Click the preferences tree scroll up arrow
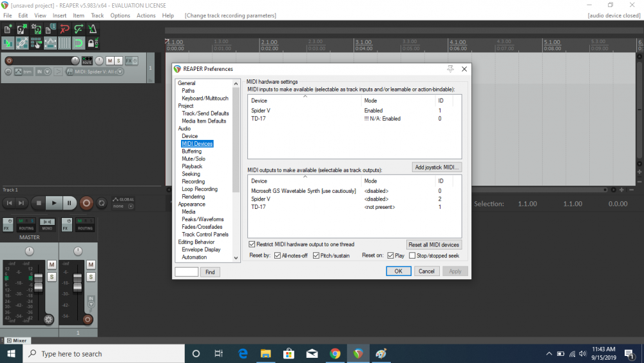644x363 pixels. pyautogui.click(x=236, y=83)
